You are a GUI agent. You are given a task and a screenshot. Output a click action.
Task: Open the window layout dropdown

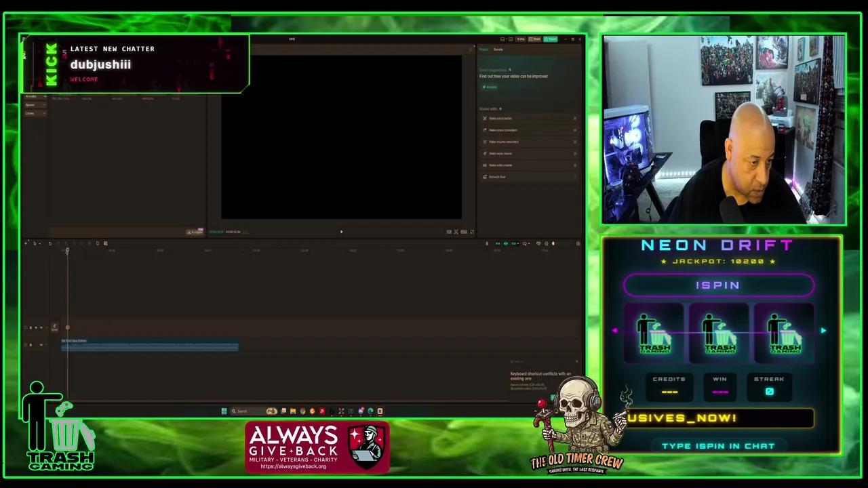coord(507,39)
